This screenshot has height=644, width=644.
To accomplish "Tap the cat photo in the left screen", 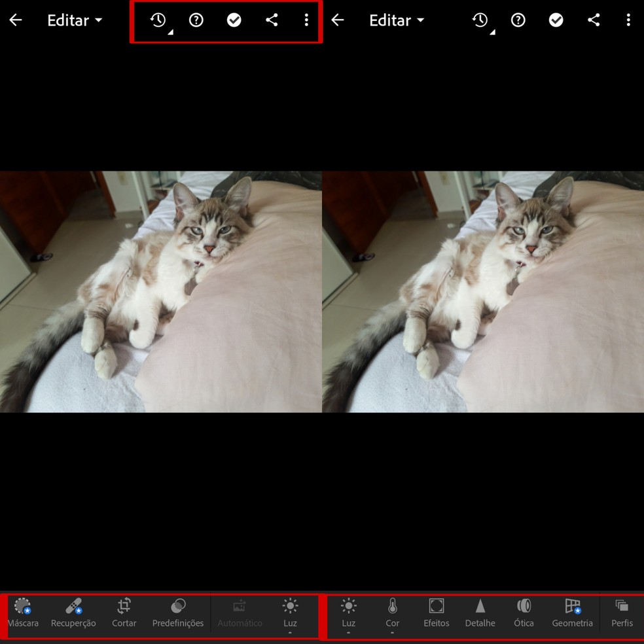I will click(x=161, y=292).
